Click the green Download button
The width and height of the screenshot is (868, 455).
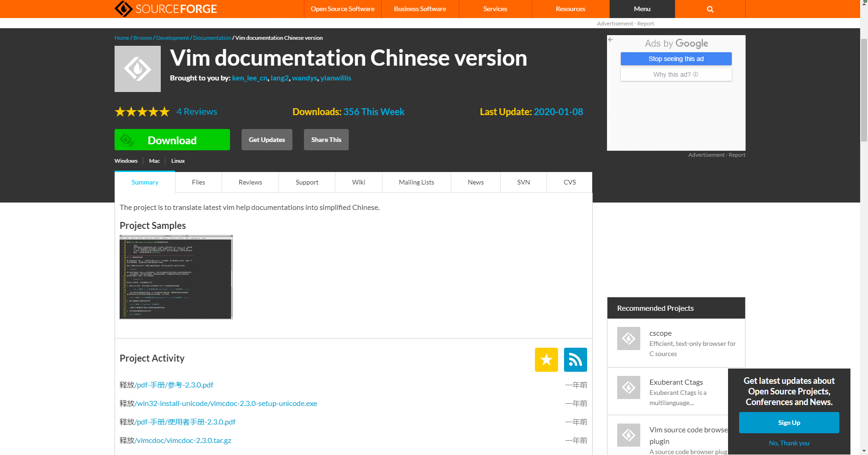[172, 140]
